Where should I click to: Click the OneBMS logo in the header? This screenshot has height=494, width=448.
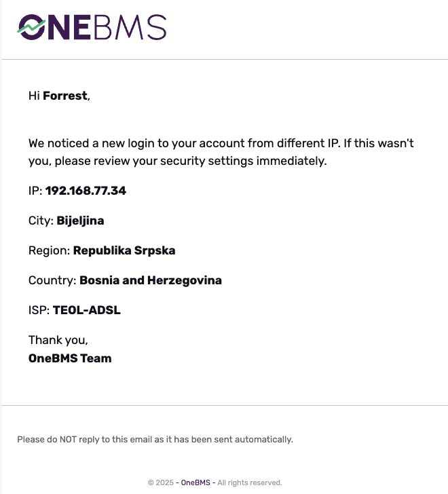(92, 27)
